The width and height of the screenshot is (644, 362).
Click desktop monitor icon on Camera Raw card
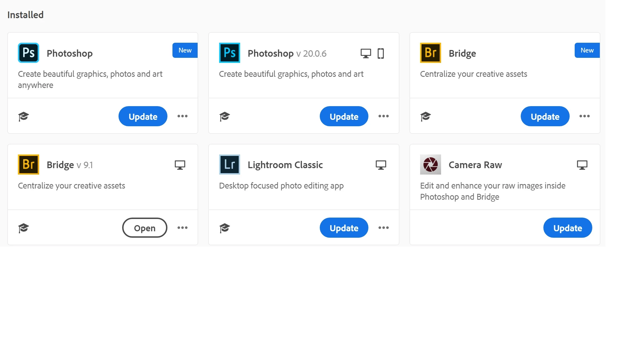point(582,165)
